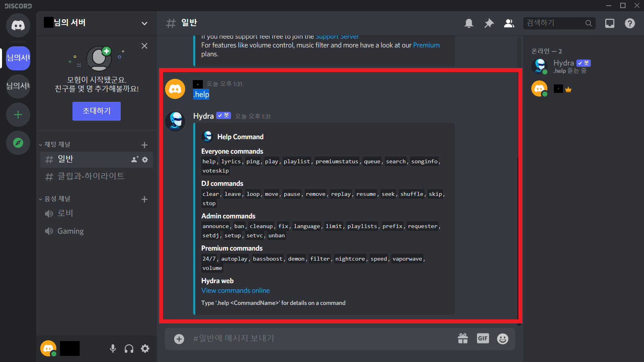Click the Hydra bot avatar in chat
The width and height of the screenshot is (644, 362).
pos(175,121)
